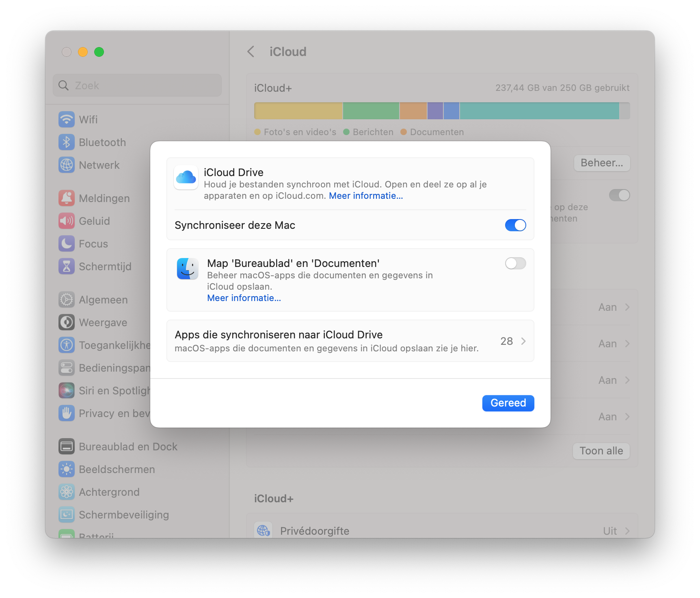The image size is (700, 598).
Task: Select Bluetooth in the sidebar
Action: (102, 142)
